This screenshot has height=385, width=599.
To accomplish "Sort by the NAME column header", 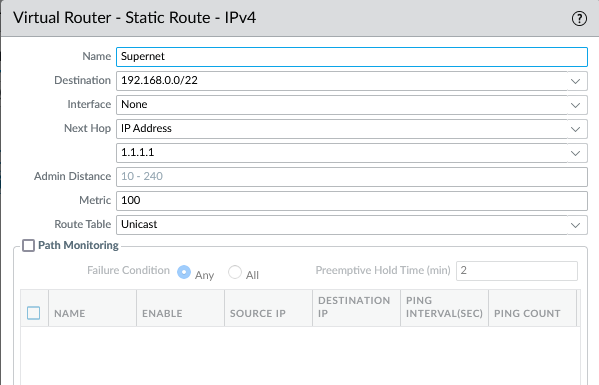I will (92, 308).
